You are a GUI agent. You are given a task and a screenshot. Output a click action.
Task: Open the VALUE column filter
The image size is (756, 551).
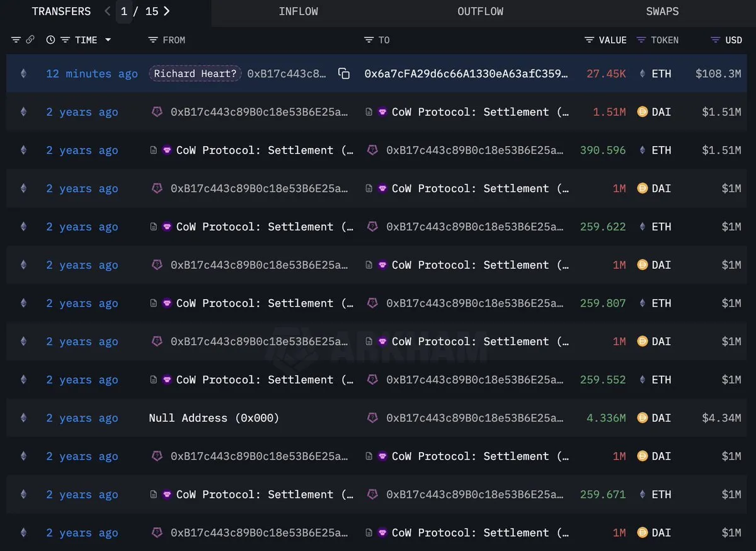(589, 40)
